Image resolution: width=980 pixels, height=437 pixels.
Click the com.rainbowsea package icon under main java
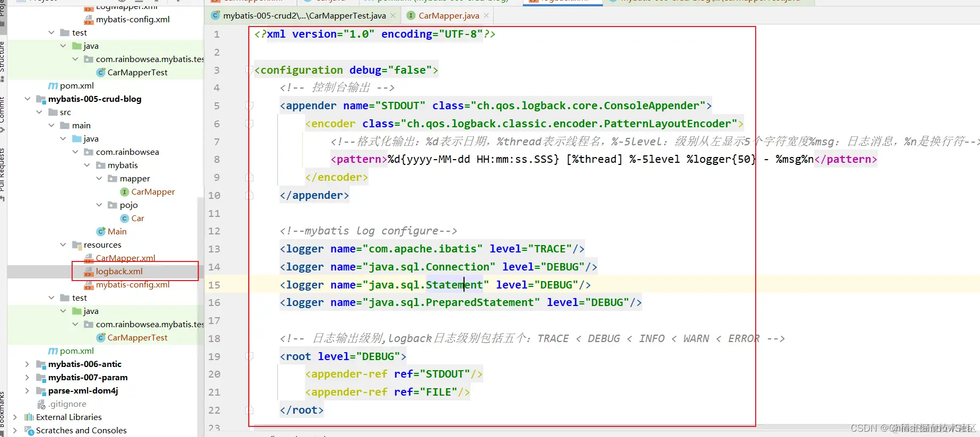click(x=89, y=152)
